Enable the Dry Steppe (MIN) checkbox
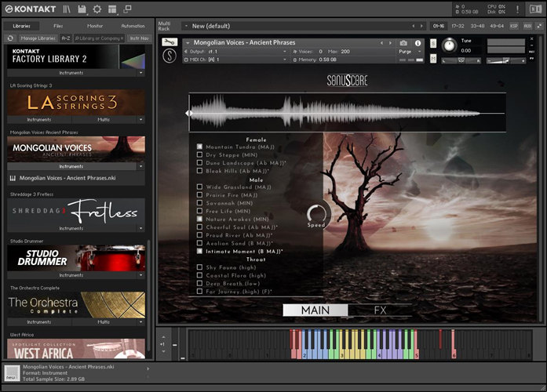This screenshot has width=547, height=392. 200,154
